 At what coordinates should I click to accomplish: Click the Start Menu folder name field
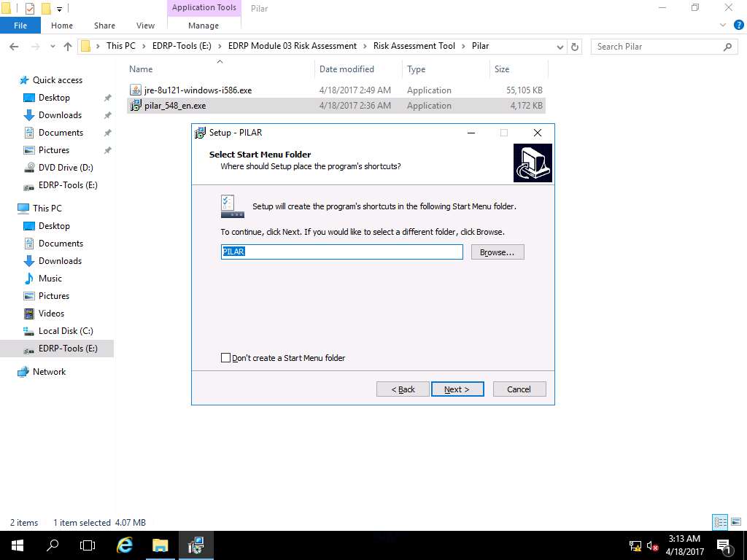pos(341,252)
